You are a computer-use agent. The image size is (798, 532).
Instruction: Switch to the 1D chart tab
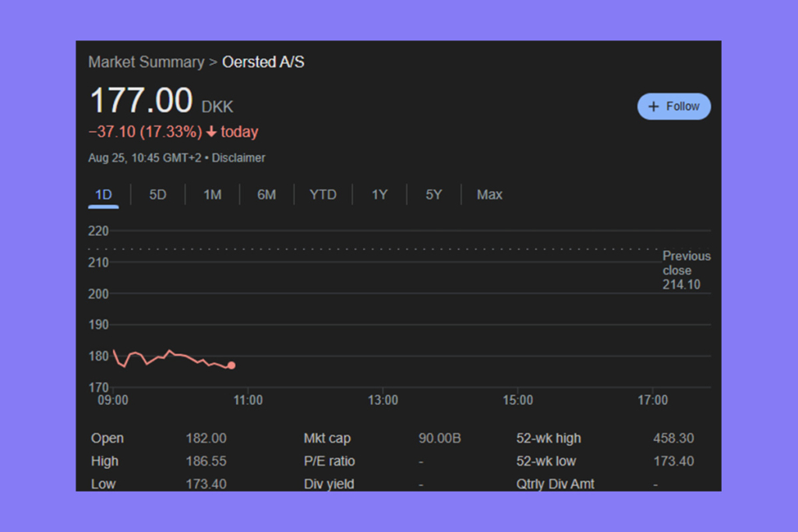click(103, 194)
